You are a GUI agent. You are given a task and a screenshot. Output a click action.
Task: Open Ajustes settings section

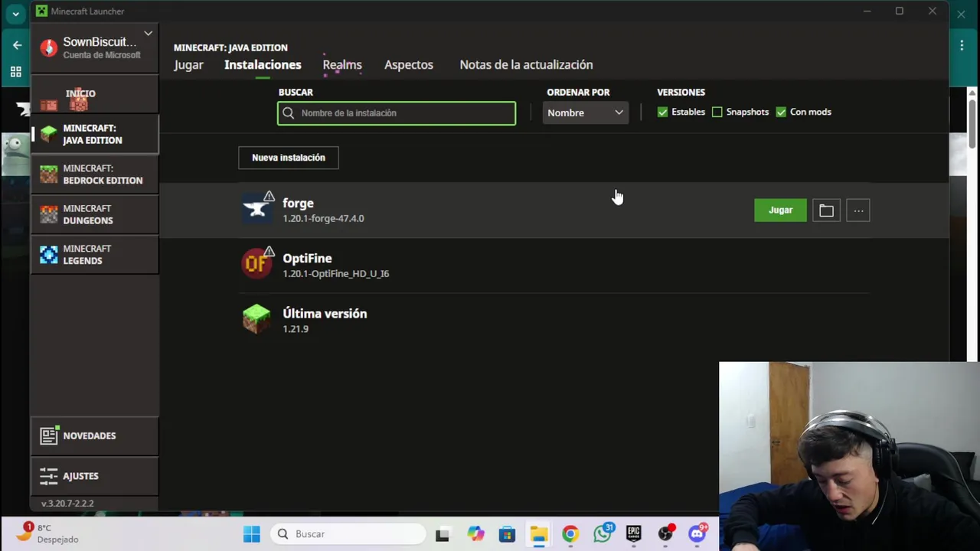95,476
